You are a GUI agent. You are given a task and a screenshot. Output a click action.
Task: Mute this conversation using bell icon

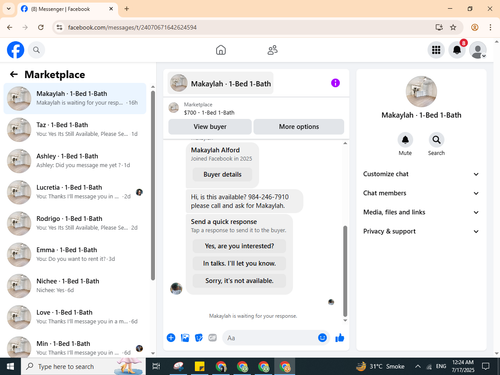pyautogui.click(x=405, y=139)
